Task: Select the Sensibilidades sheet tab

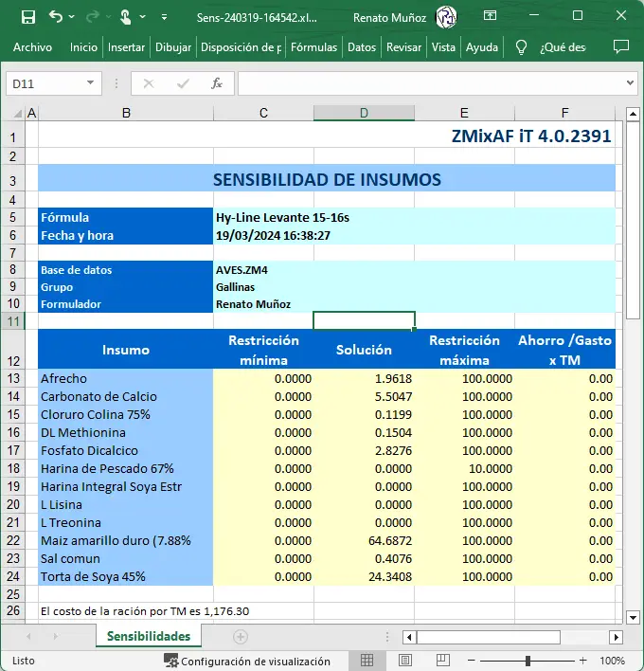Action: coord(148,637)
